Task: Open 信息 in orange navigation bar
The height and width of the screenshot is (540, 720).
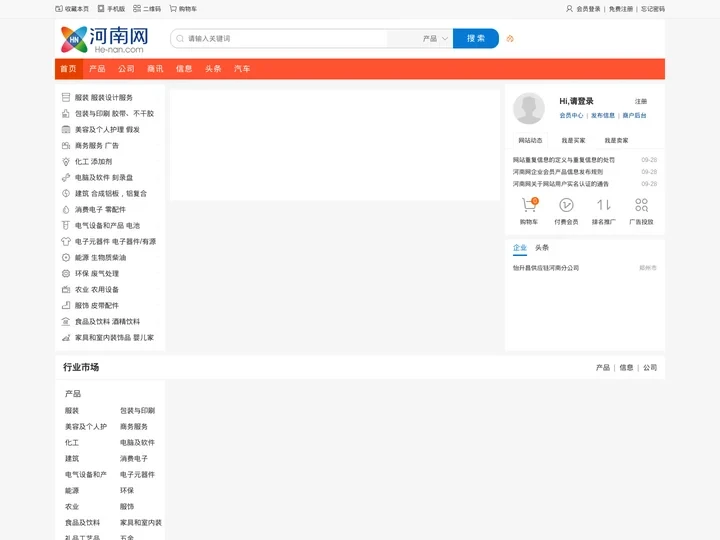Action: [x=184, y=69]
